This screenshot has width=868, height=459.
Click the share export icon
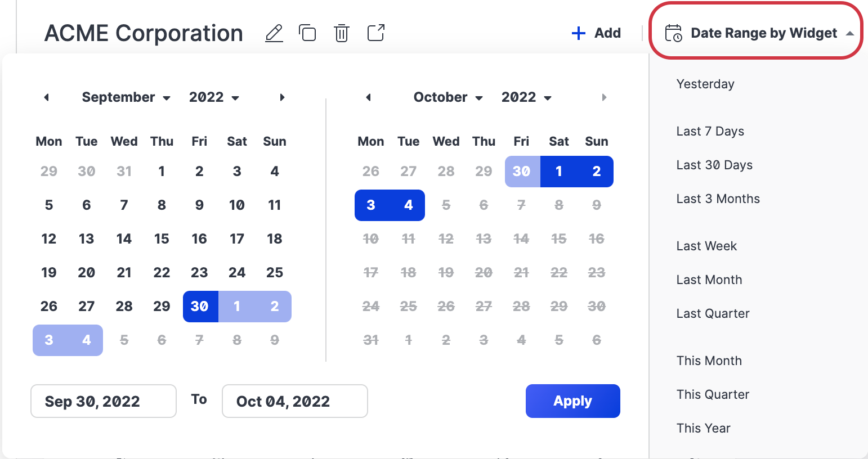pyautogui.click(x=376, y=33)
